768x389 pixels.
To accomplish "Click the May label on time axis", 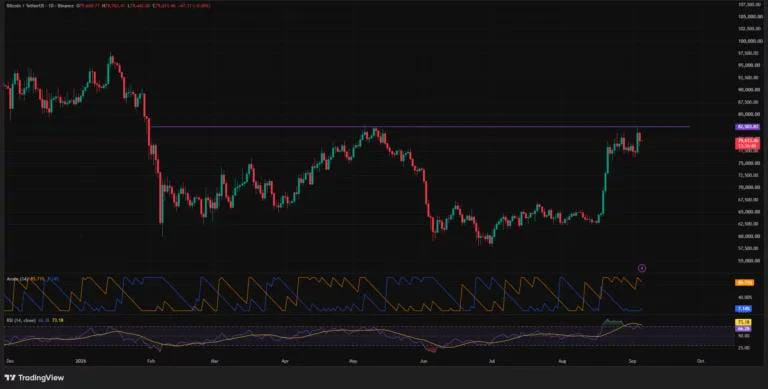I will click(x=352, y=360).
